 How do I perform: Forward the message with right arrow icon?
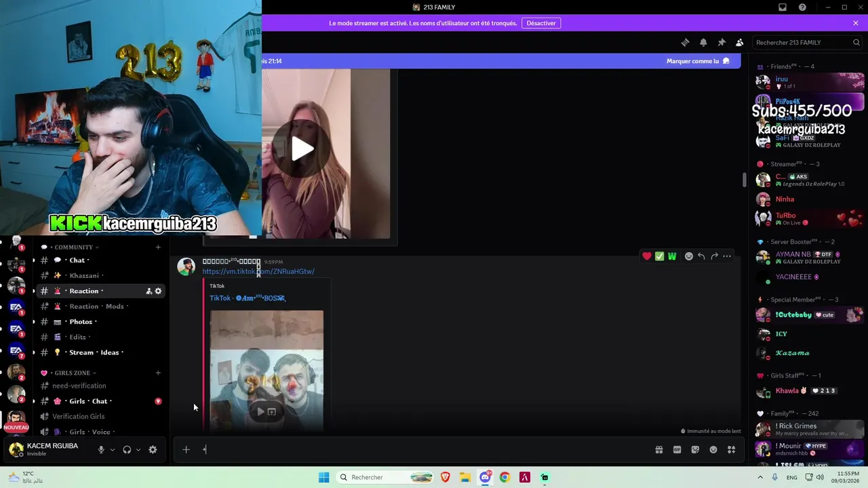[714, 256]
